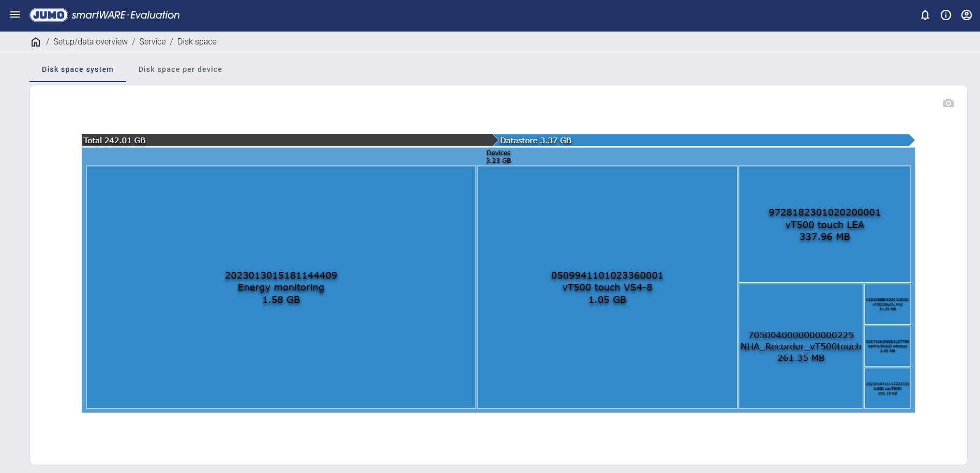
Task: Go to Setup/data overview breadcrumb
Action: pos(91,42)
